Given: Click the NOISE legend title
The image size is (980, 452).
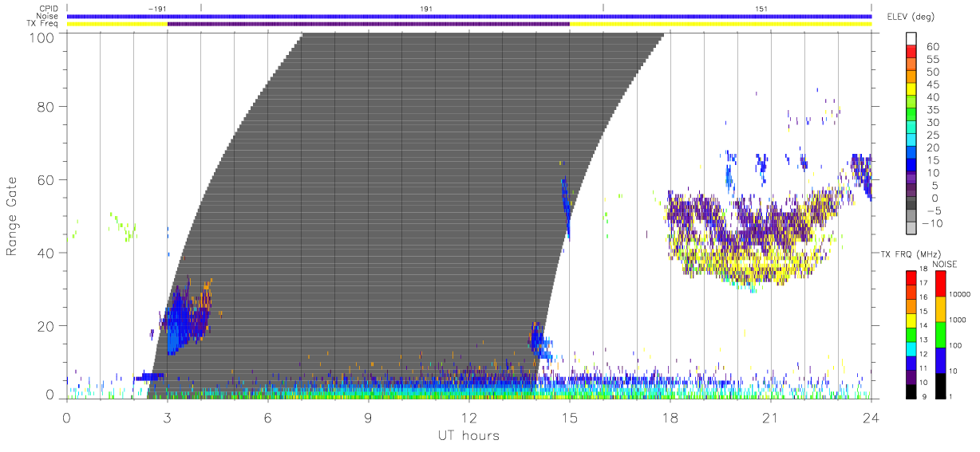Looking at the screenshot, I should point(946,264).
